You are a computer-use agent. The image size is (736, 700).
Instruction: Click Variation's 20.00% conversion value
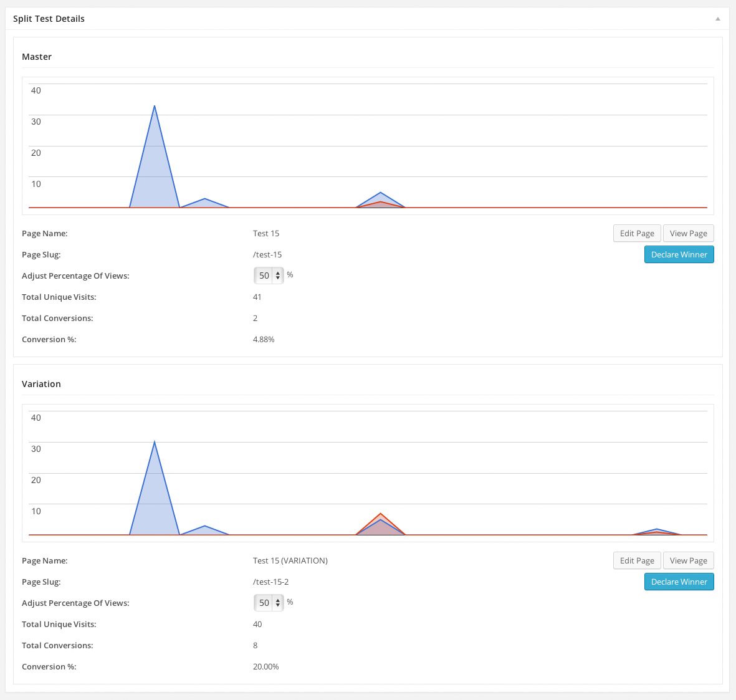point(265,666)
